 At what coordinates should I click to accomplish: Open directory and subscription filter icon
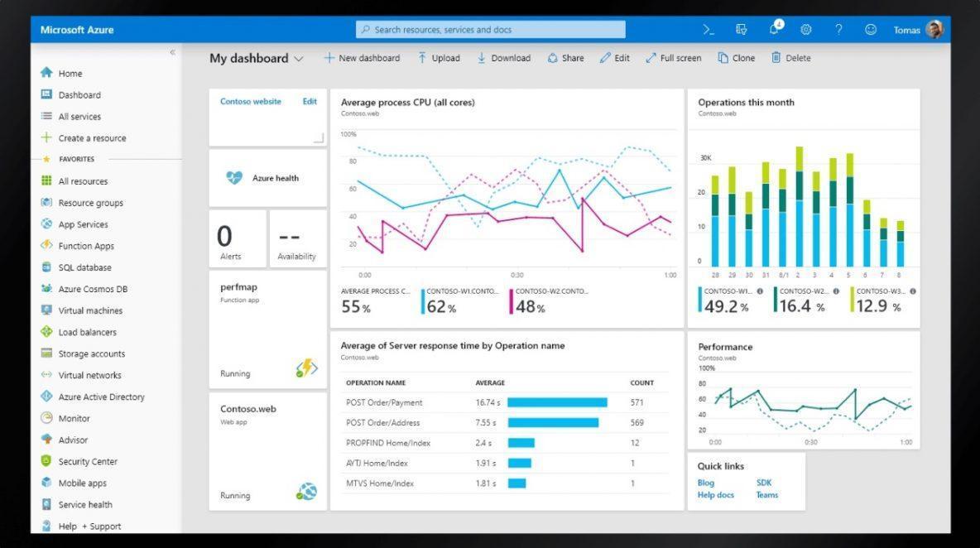tap(742, 30)
